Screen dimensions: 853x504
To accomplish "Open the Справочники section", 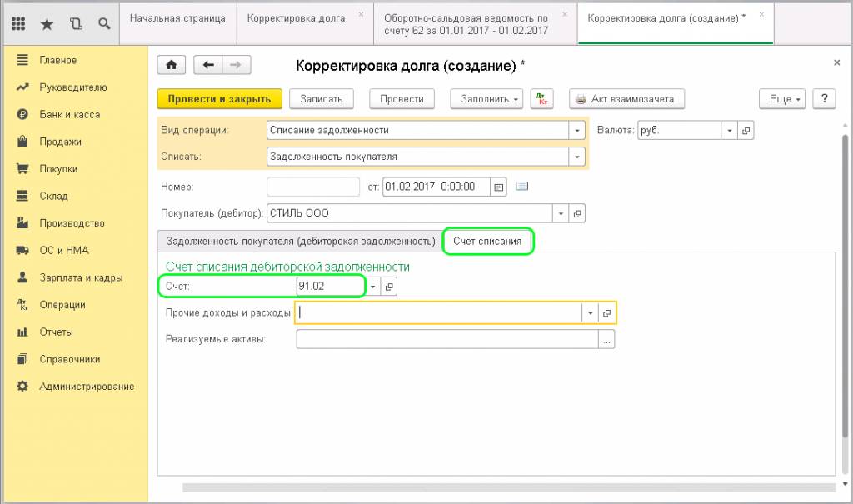I will click(70, 359).
